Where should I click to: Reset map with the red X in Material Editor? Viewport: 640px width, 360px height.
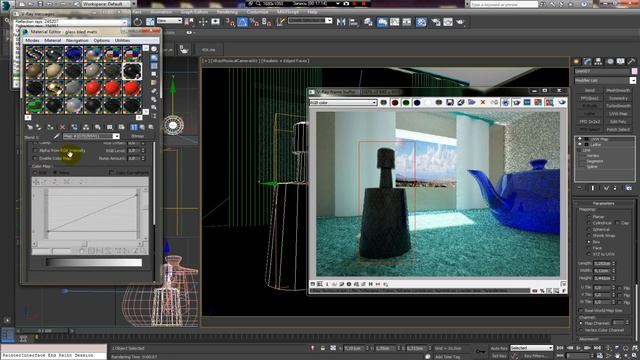click(x=62, y=127)
